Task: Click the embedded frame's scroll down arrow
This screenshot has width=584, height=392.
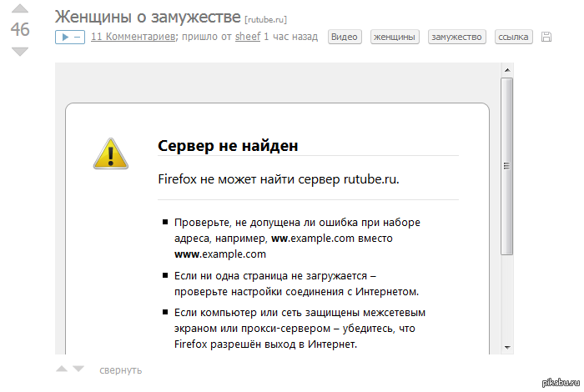Action: (x=507, y=347)
